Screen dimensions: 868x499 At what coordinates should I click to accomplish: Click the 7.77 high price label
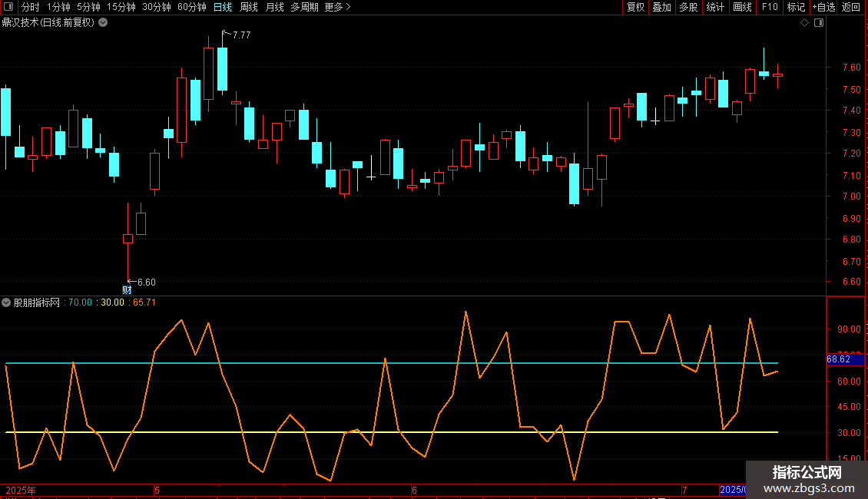(x=241, y=35)
